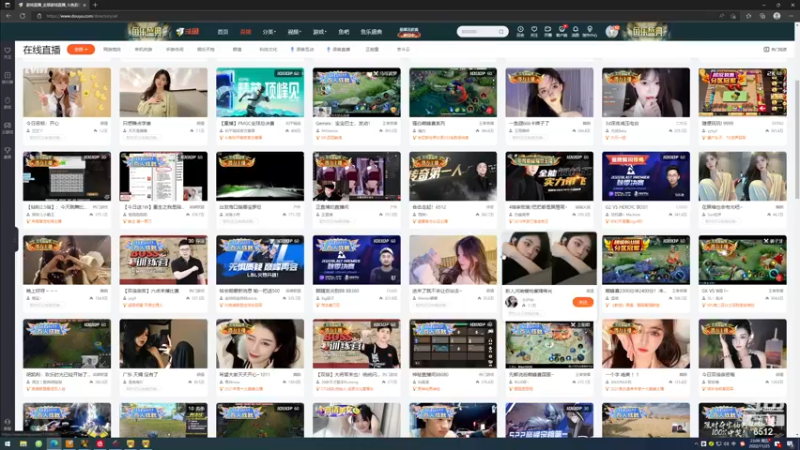Expand the orange 全部 category dropdown

click(81, 49)
